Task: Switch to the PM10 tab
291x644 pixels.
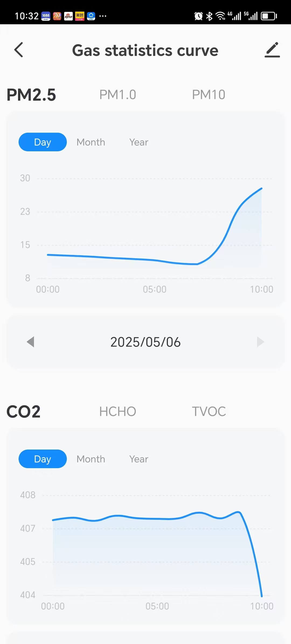Action: click(209, 95)
